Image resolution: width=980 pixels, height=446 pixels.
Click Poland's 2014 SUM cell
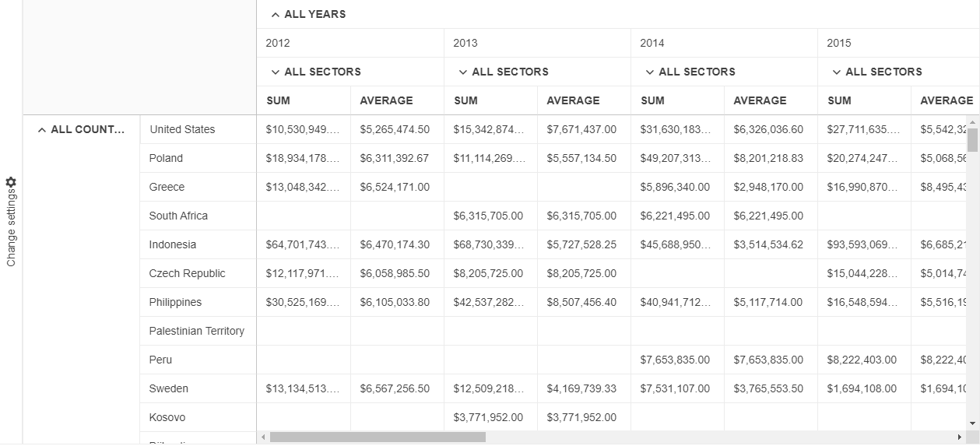(x=676, y=159)
